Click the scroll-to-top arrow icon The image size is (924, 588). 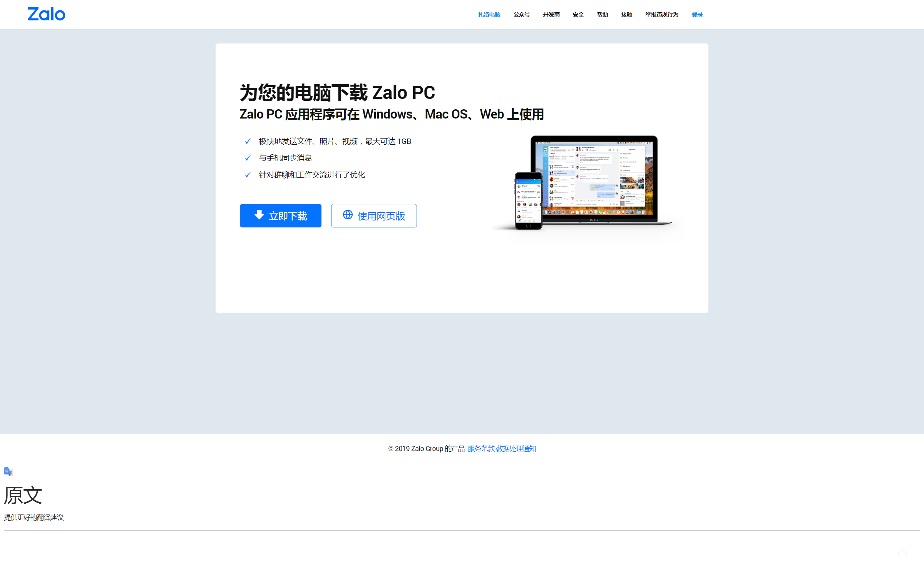(x=902, y=553)
